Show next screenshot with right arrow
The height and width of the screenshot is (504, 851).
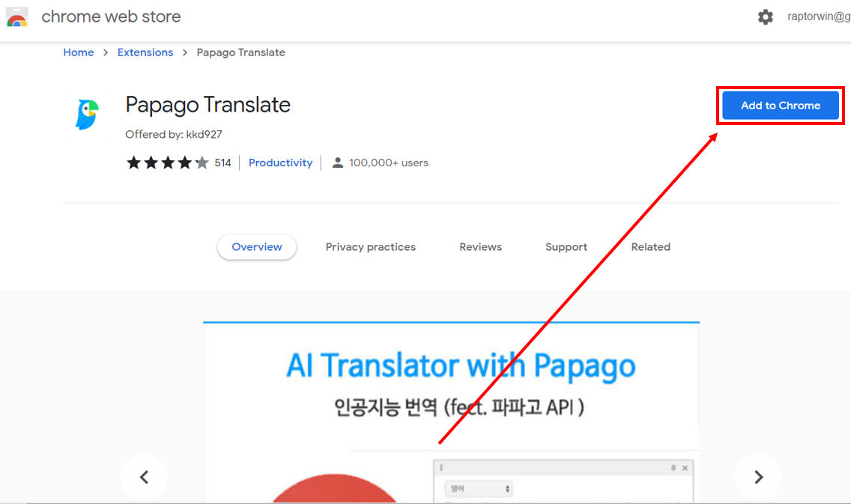click(x=759, y=478)
